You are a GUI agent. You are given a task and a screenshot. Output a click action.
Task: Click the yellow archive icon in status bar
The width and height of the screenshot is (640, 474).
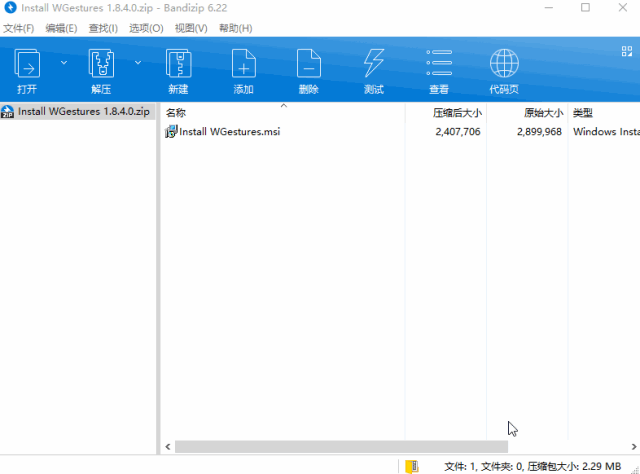coord(411,466)
